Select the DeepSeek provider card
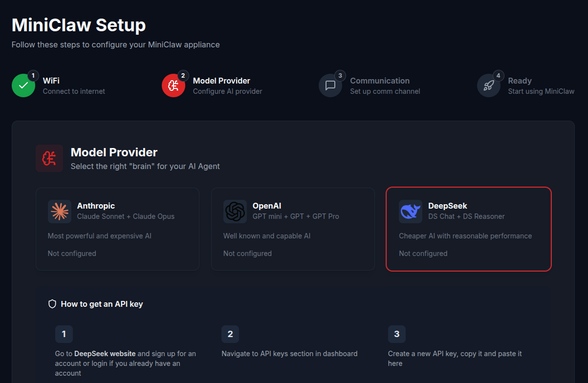588x383 pixels. click(x=469, y=229)
